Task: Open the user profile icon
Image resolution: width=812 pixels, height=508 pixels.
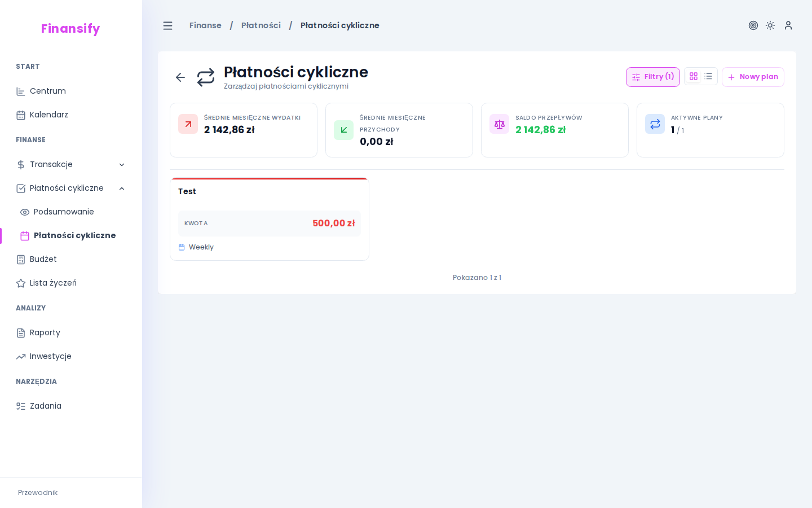Action: coord(788,25)
